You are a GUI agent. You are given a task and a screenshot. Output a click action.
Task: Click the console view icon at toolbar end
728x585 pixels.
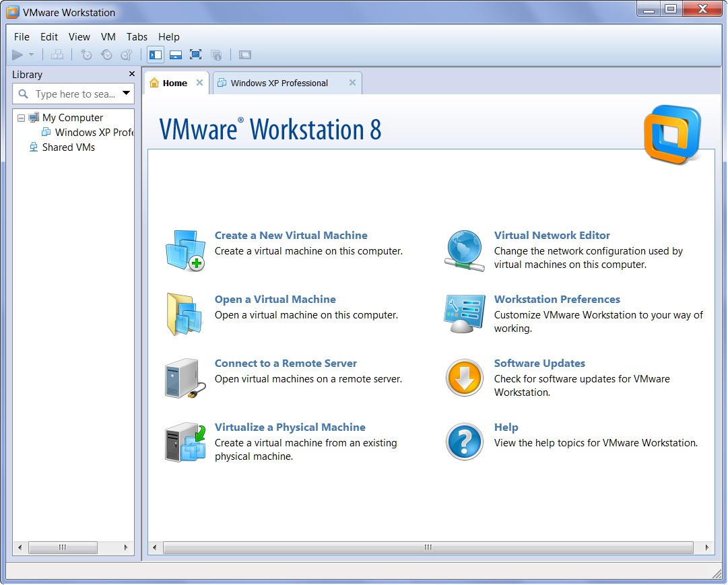[245, 55]
